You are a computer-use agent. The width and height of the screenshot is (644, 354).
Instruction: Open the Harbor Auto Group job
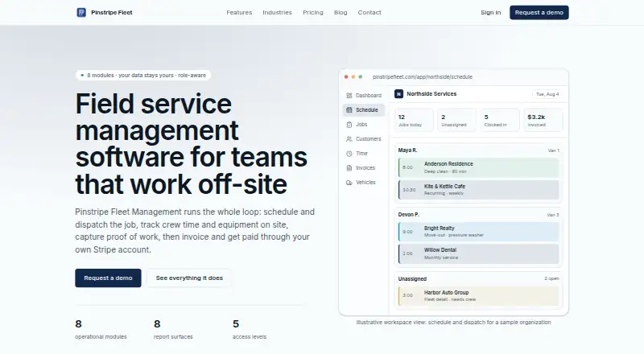tap(478, 296)
